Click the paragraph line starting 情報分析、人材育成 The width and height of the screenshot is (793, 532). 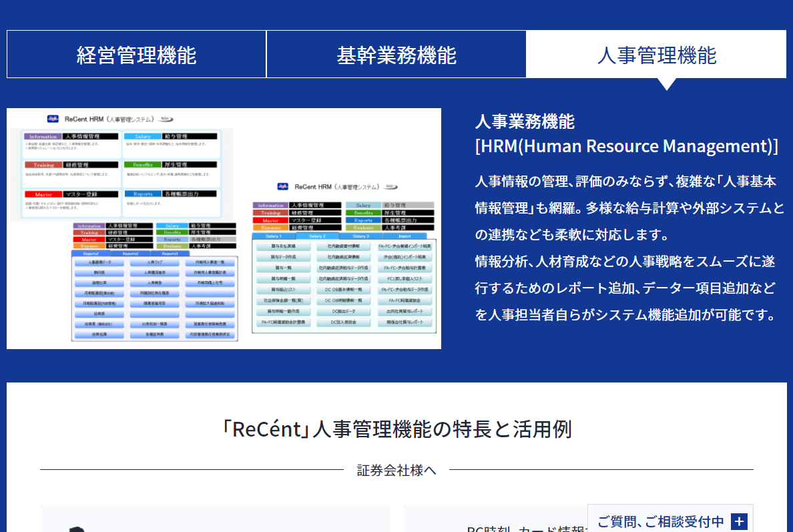(x=625, y=262)
